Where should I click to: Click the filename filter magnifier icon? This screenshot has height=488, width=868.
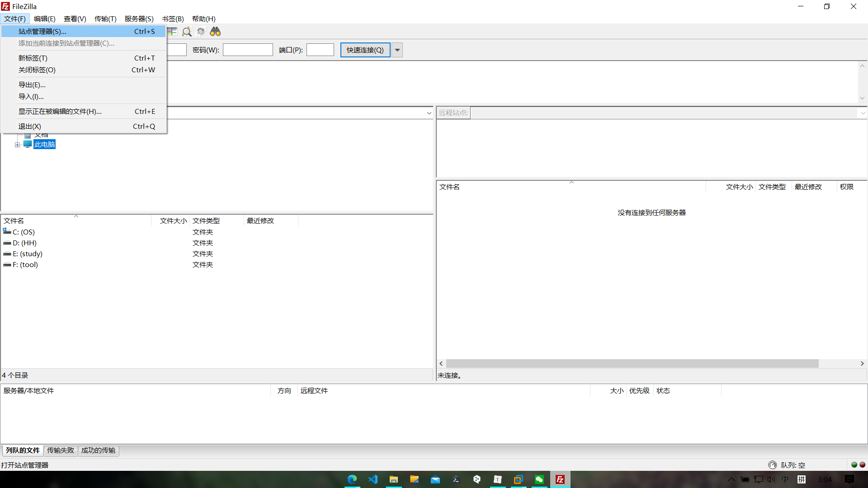pos(187,32)
